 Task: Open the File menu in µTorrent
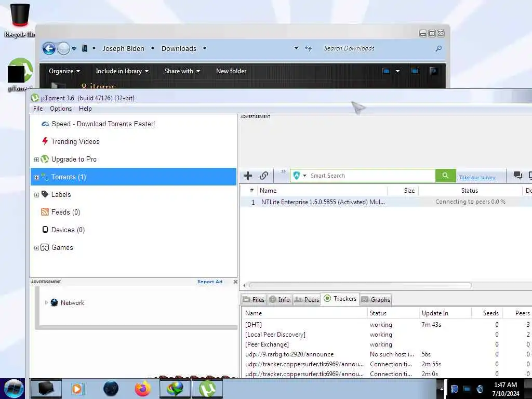[38, 109]
